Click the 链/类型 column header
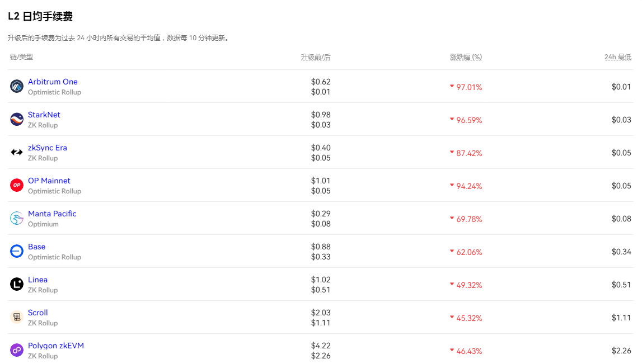 (21, 57)
